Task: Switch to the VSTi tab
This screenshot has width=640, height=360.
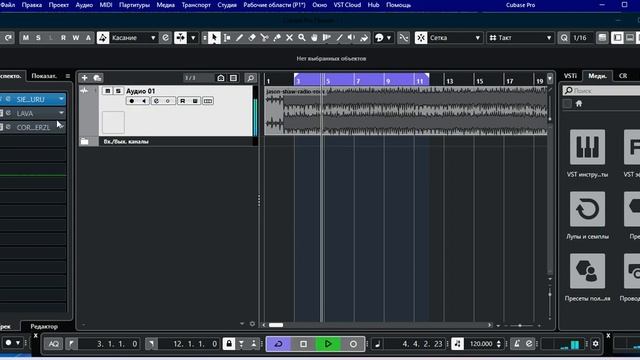Action: click(x=570, y=76)
